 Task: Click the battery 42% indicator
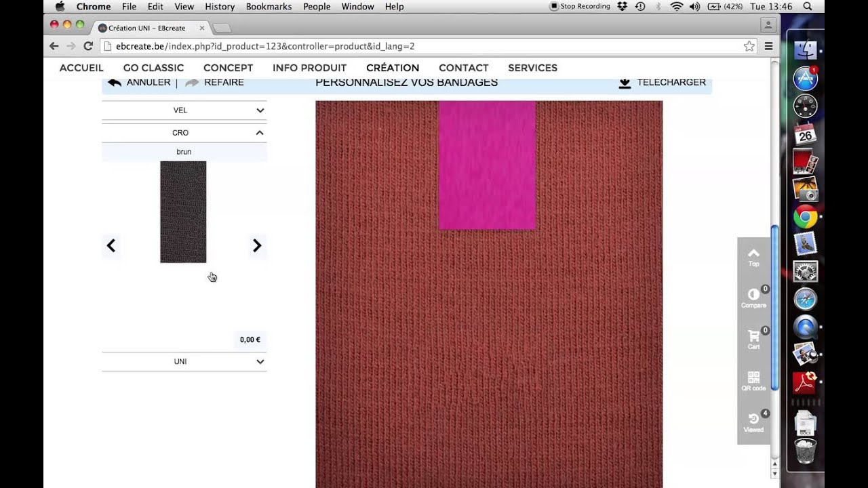pyautogui.click(x=726, y=6)
